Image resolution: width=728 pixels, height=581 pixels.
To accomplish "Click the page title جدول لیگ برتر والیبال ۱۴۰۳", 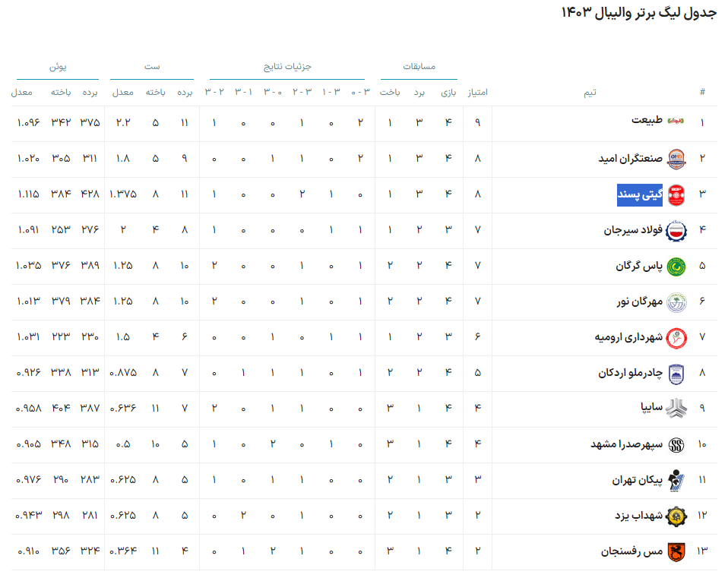I will [x=639, y=12].
